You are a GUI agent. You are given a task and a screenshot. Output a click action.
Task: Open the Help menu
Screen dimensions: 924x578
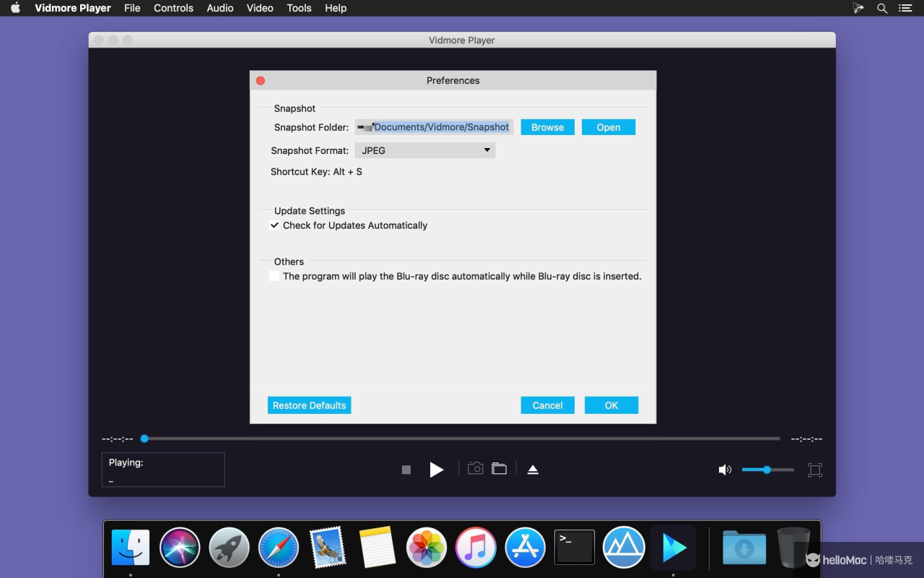click(x=336, y=8)
